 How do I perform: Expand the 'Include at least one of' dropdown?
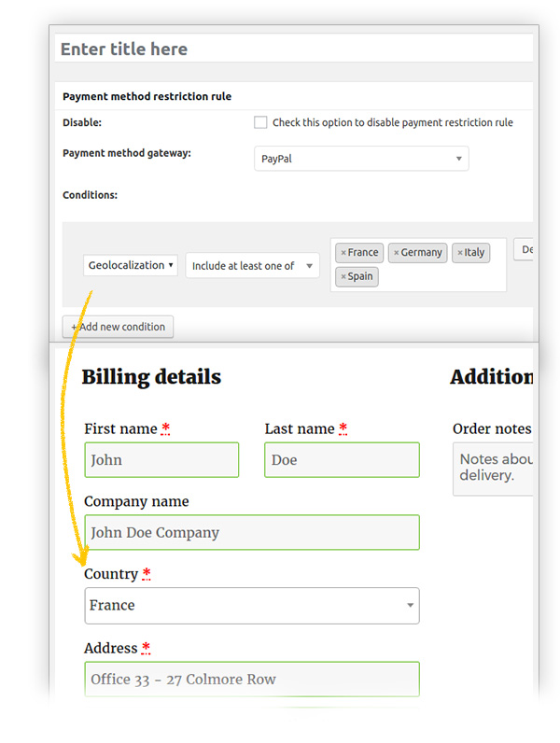[252, 266]
